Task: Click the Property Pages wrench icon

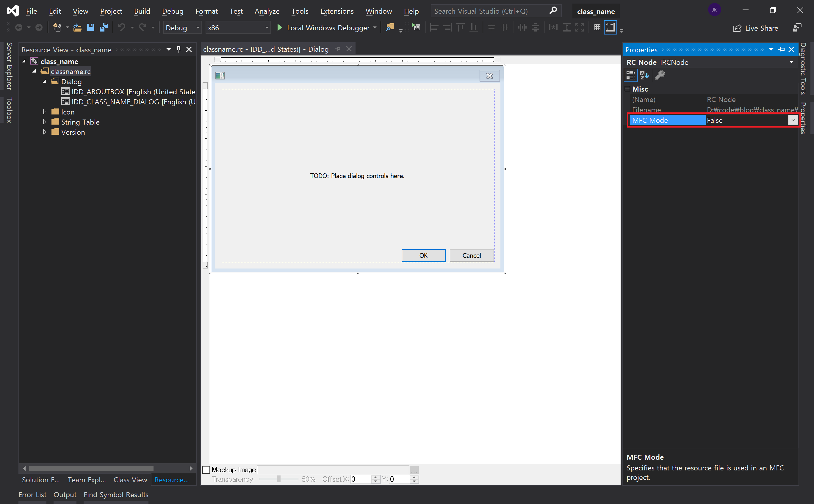Action: pos(660,75)
